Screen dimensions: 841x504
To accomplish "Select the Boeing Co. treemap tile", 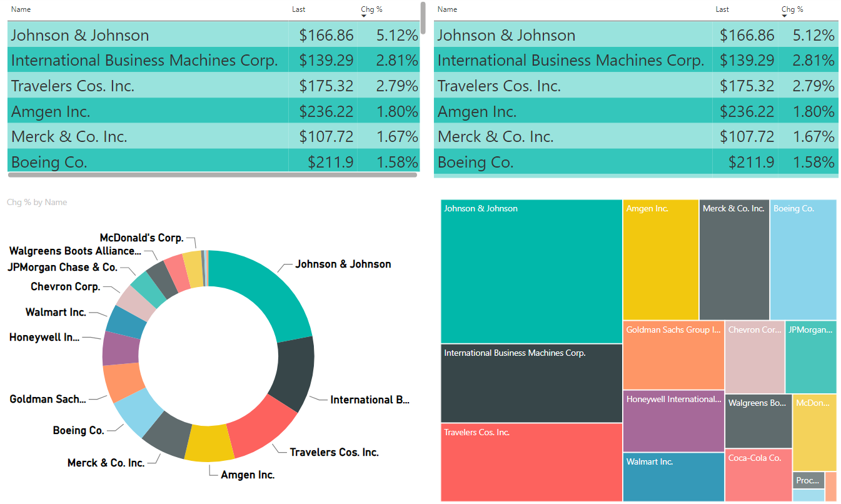I will 803,260.
